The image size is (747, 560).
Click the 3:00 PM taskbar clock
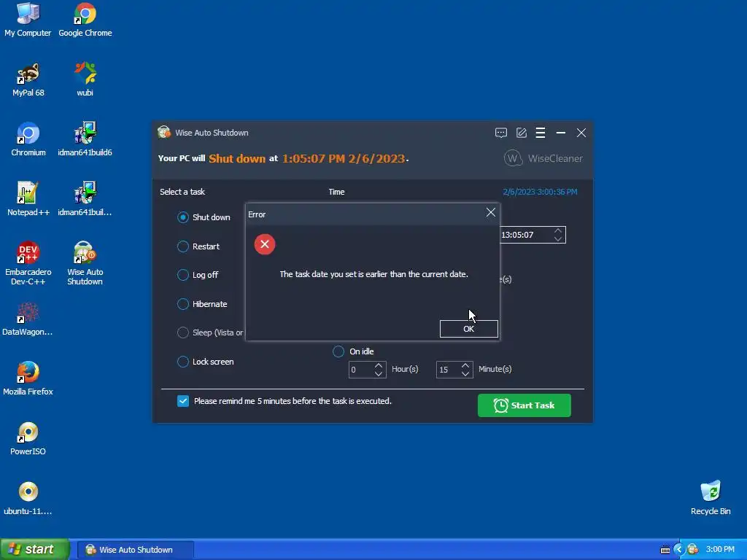click(x=720, y=550)
